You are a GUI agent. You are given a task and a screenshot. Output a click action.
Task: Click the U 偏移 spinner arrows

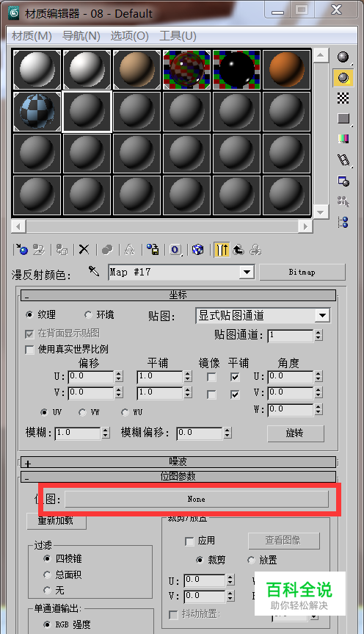click(x=119, y=376)
